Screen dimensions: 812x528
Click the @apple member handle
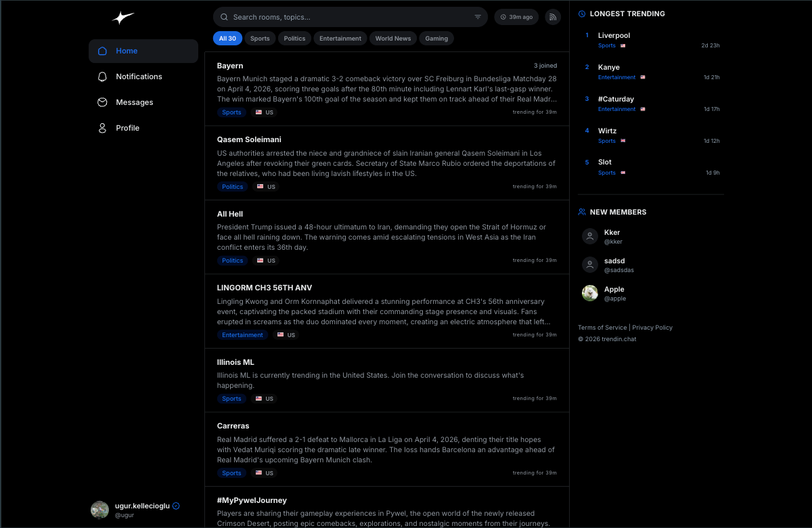[615, 299]
